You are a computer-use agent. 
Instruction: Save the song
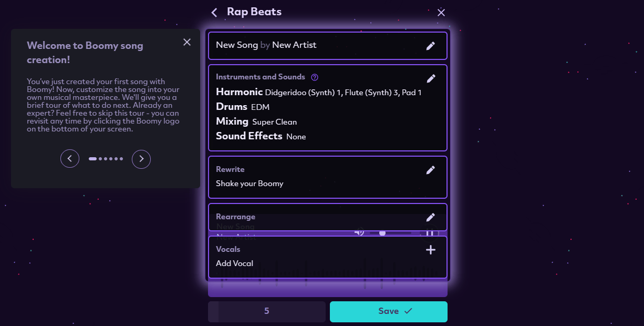tap(388, 311)
